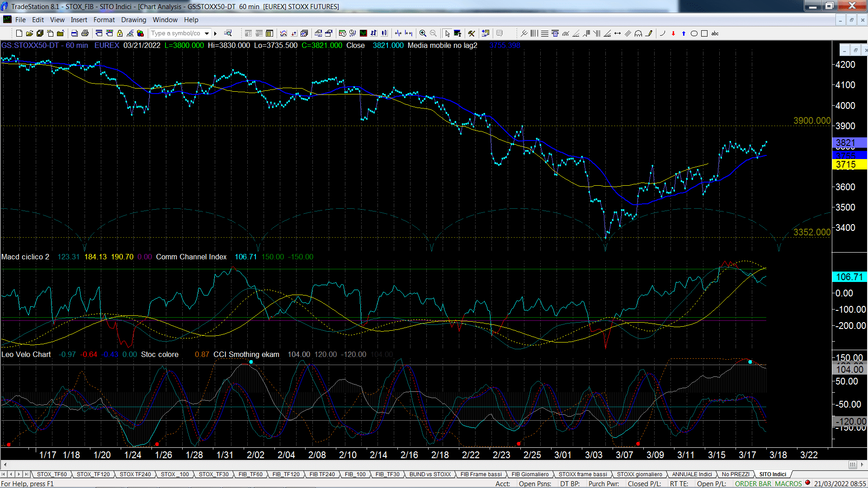Select the red down arrow tool
Screen dimensions: 868x488
[673, 33]
